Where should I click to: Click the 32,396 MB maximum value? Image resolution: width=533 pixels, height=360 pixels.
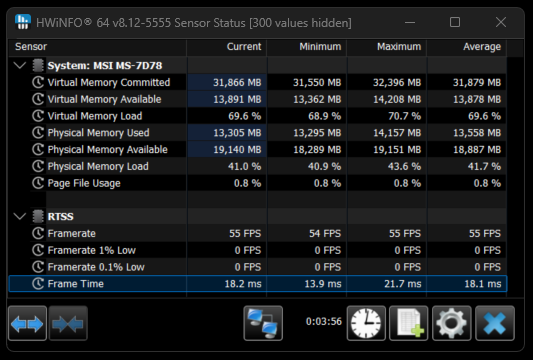pyautogui.click(x=397, y=83)
